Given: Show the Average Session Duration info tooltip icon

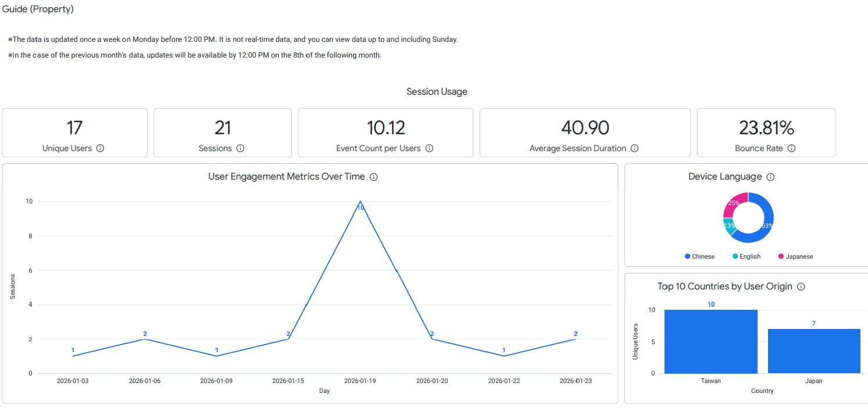Looking at the screenshot, I should 634,148.
